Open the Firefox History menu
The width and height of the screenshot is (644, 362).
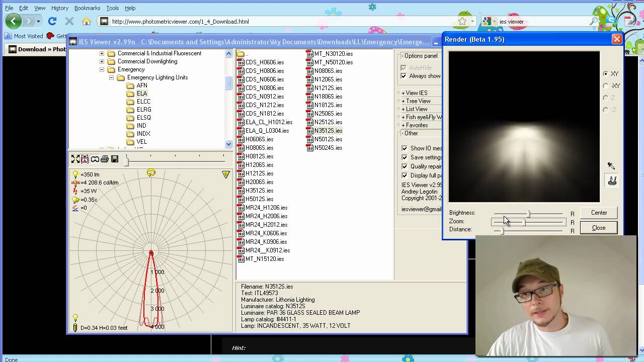60,8
